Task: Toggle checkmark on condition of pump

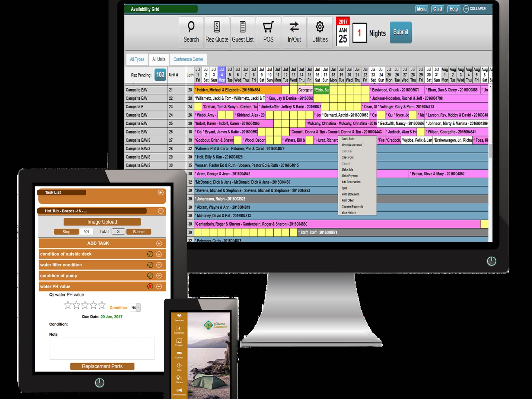Action: click(150, 276)
